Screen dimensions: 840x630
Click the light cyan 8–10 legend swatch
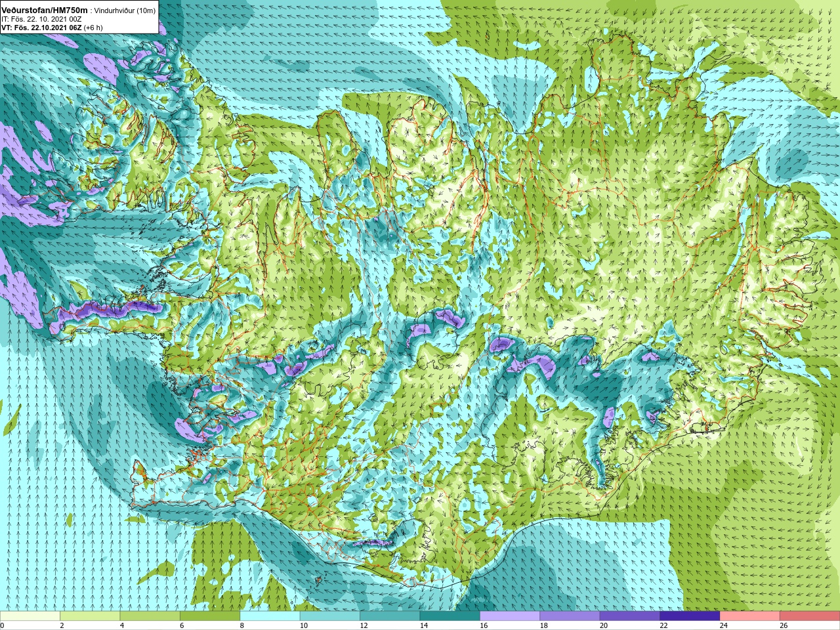270,616
